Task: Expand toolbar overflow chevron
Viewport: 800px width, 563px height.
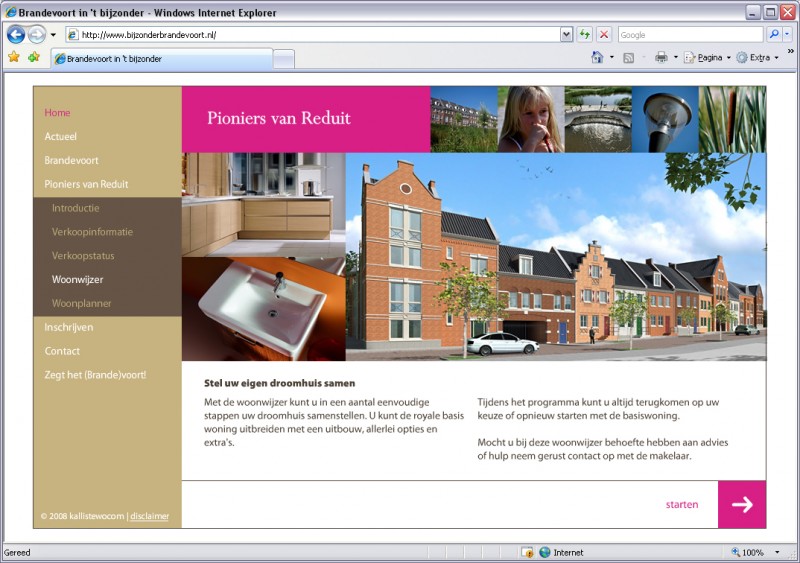Action: coord(790,52)
